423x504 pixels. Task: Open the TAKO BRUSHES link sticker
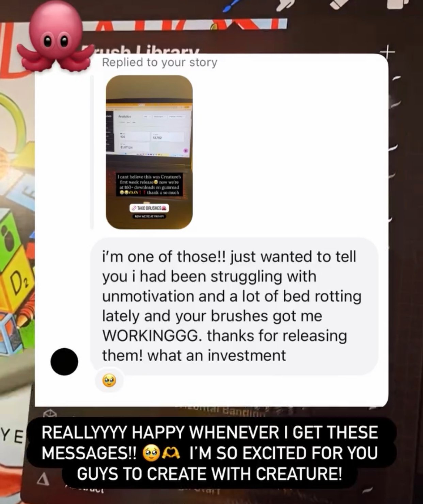pyautogui.click(x=149, y=208)
